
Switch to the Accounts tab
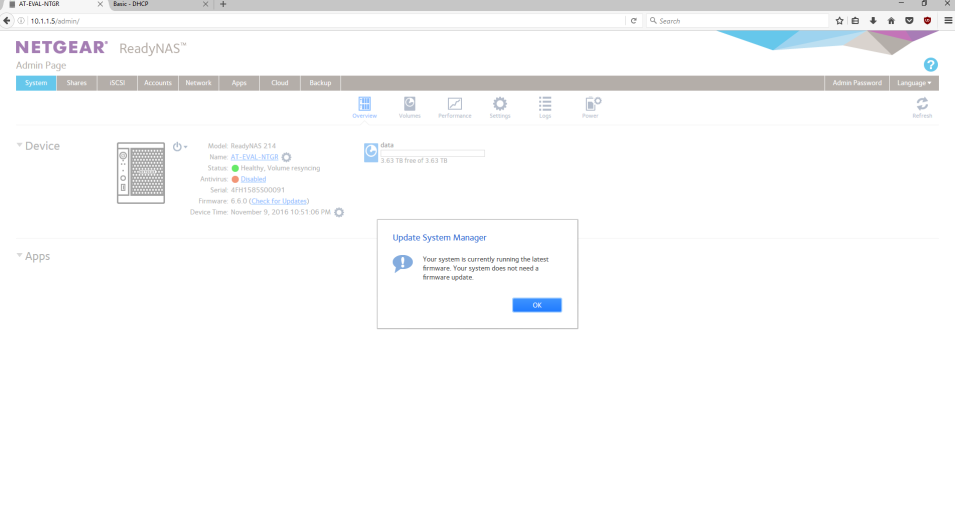(x=158, y=83)
